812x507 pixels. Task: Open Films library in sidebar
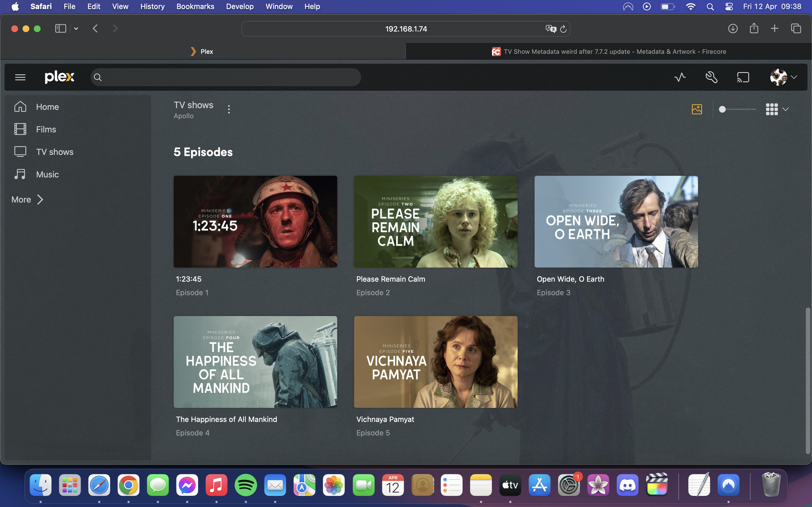click(46, 130)
